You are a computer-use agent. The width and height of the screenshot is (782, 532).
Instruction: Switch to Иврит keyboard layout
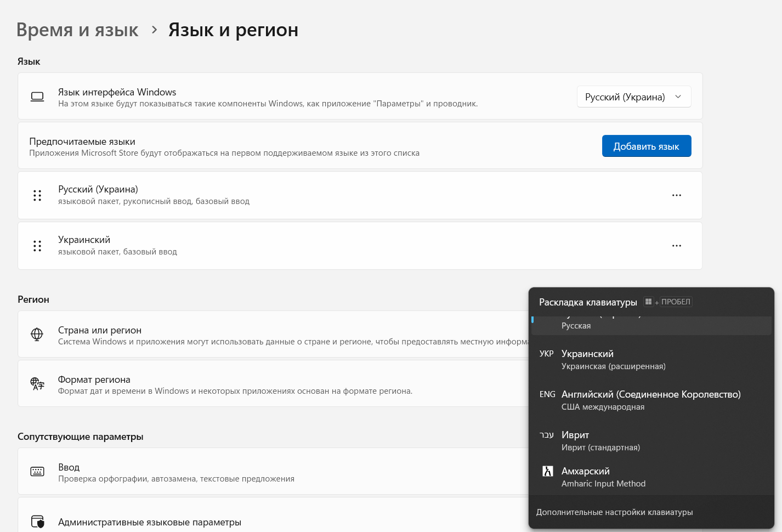[651, 441]
